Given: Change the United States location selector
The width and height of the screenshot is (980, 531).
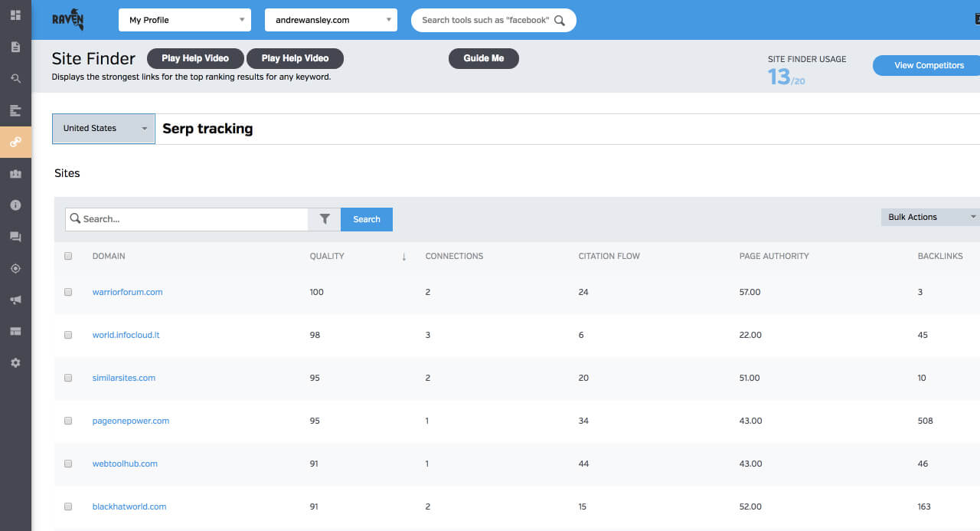Looking at the screenshot, I should pyautogui.click(x=103, y=129).
